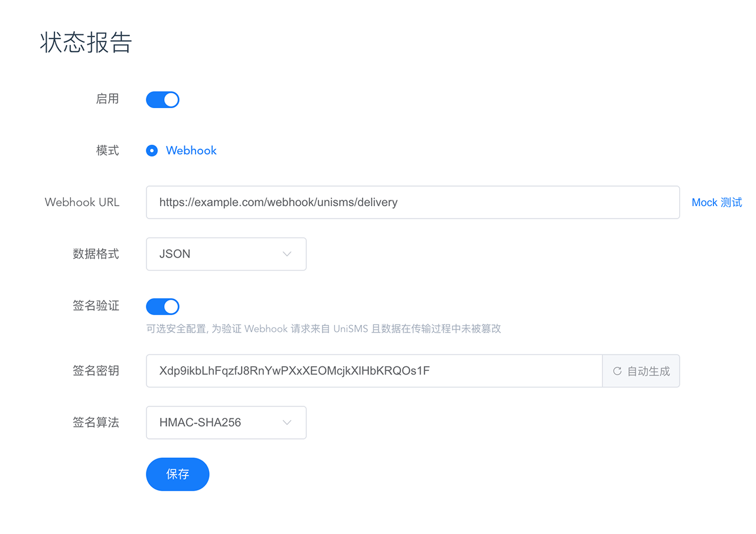Click the blue 保存 button
Screen dimensions: 756x534
[x=178, y=474]
